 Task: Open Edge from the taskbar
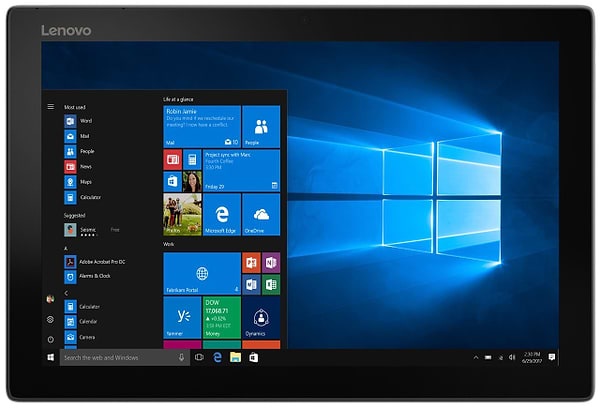(x=217, y=357)
